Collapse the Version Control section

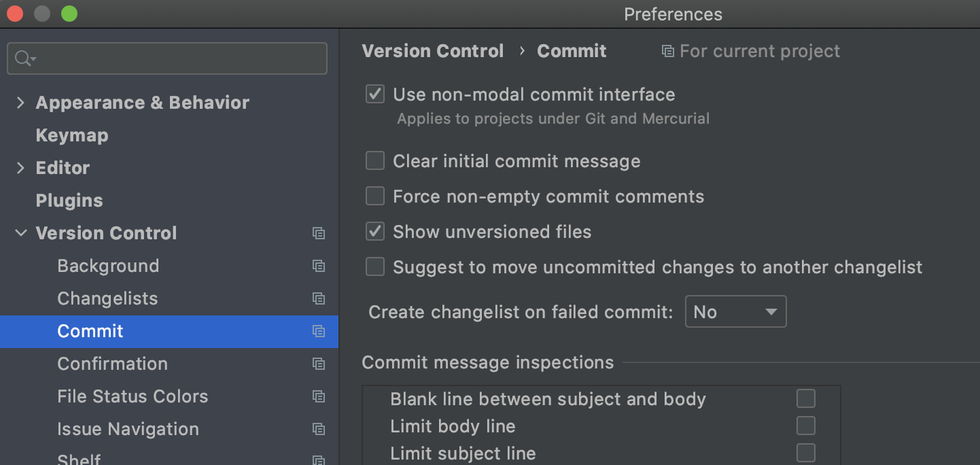tap(20, 233)
